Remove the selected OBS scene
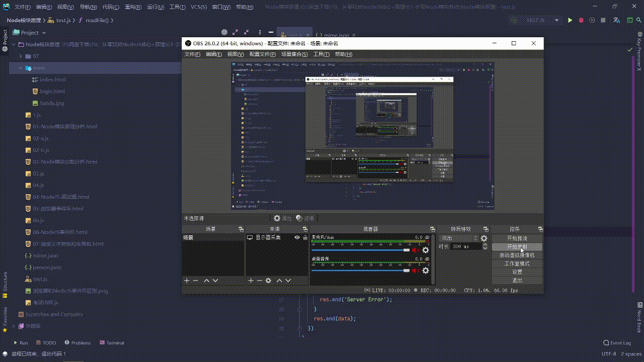The width and height of the screenshot is (644, 362). (196, 281)
